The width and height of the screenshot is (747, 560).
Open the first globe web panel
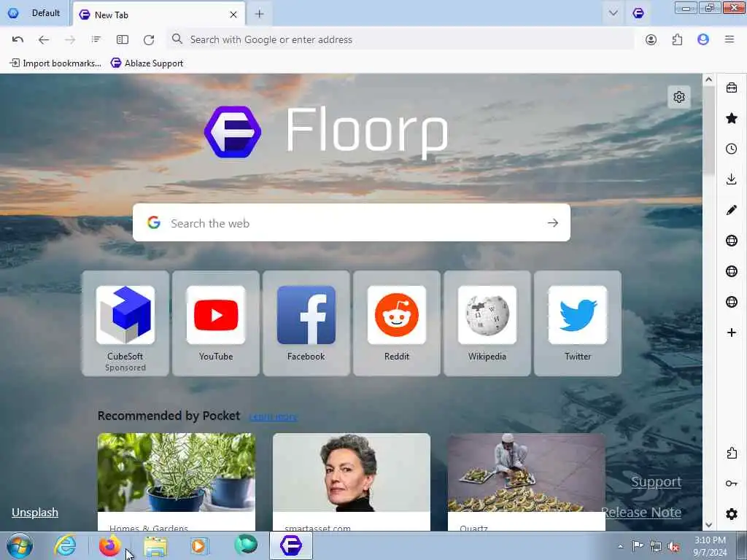point(732,241)
